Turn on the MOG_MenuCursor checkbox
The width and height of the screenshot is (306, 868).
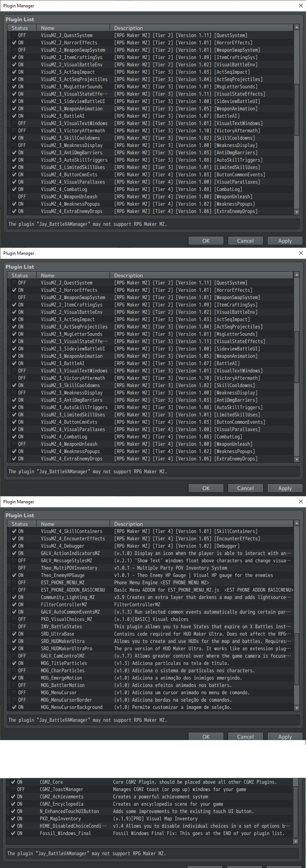14,692
